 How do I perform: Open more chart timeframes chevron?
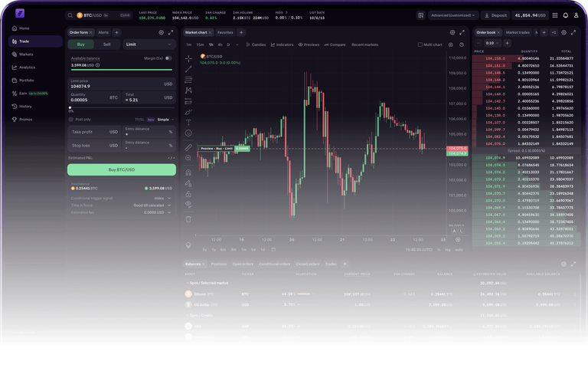point(237,44)
